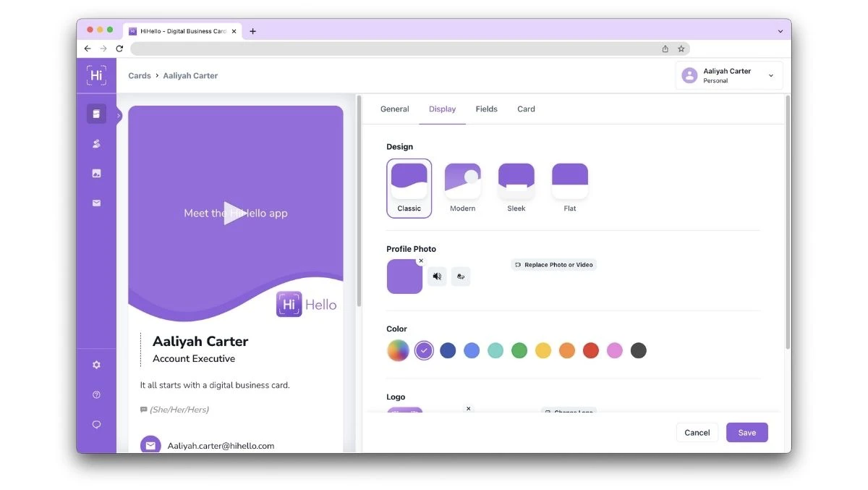Viewport: 868px width, 490px height.
Task: Click Replace Photo or Video
Action: (x=553, y=264)
